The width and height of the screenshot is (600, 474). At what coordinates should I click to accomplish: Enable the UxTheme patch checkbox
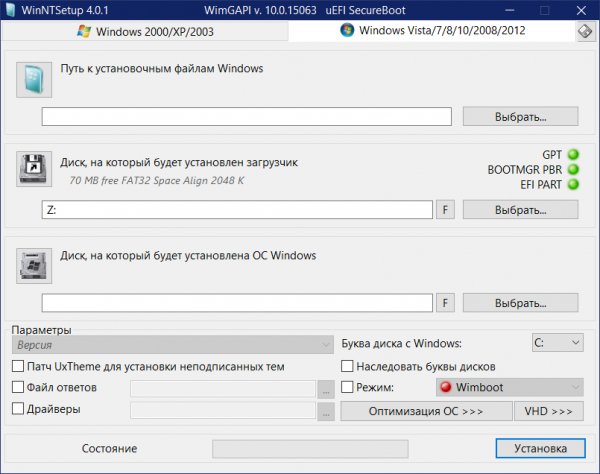tap(18, 366)
